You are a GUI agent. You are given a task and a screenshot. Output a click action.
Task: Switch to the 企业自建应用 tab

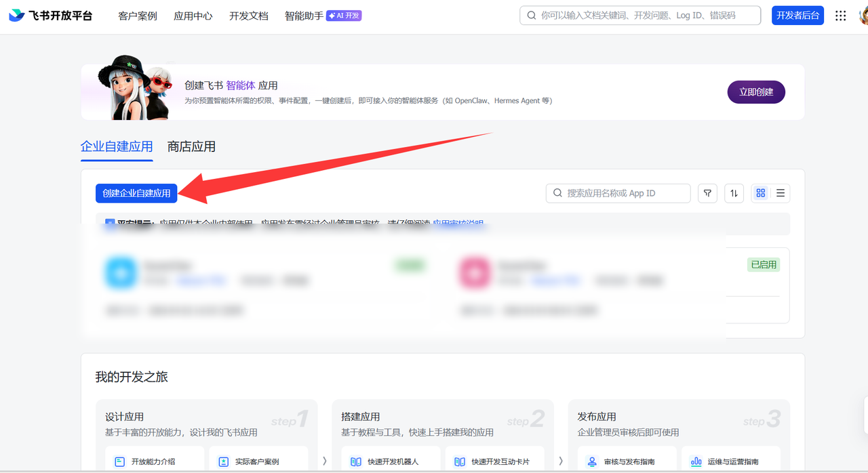[x=117, y=146]
